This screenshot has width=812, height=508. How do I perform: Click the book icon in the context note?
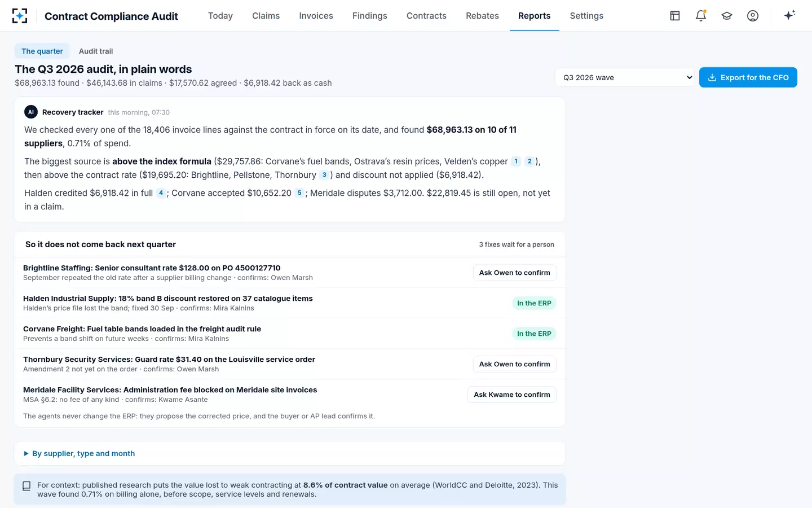point(27,486)
